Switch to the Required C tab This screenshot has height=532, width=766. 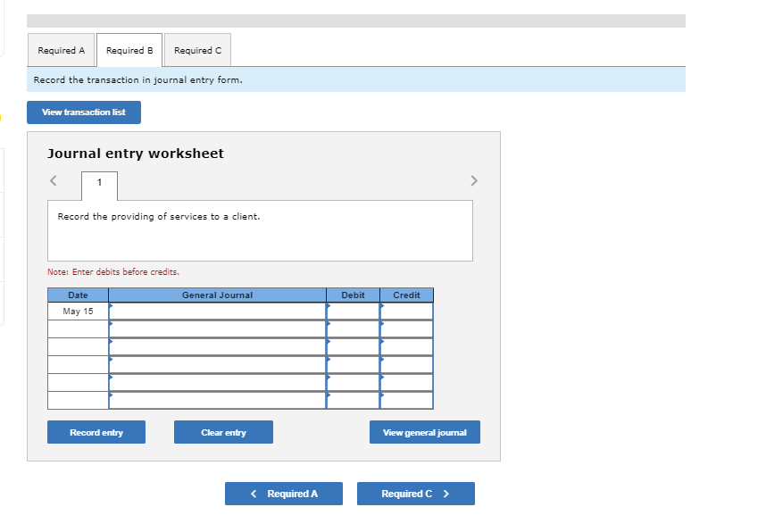click(x=197, y=50)
